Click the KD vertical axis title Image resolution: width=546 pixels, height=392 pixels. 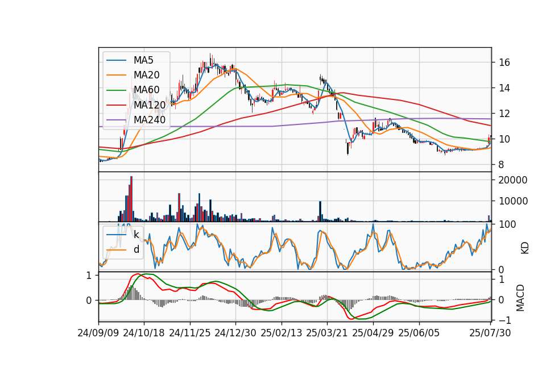(525, 248)
